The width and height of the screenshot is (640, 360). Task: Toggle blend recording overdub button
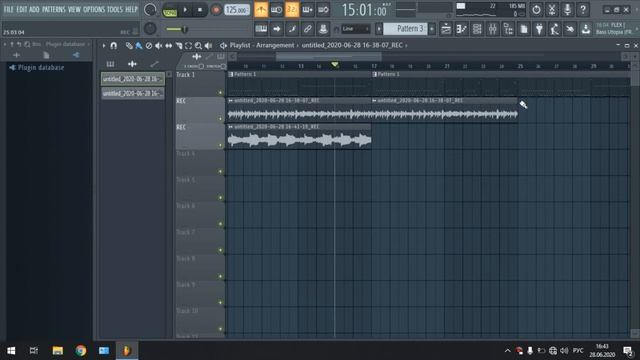point(307,10)
